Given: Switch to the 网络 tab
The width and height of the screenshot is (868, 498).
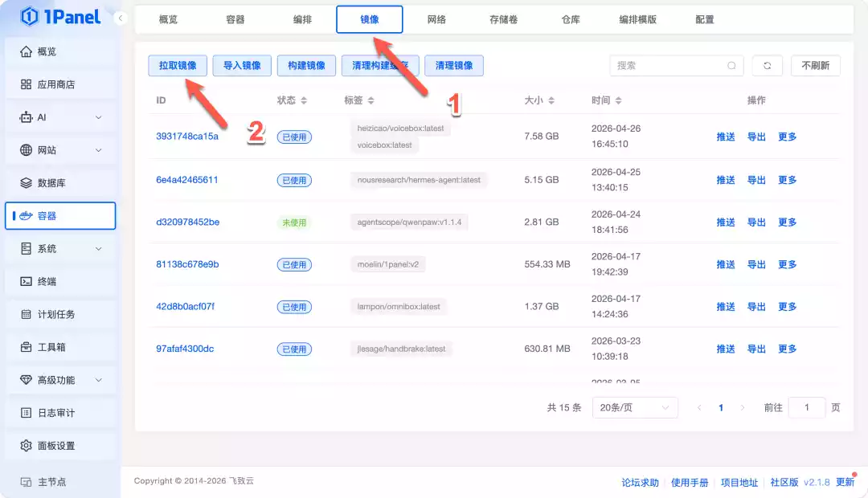Looking at the screenshot, I should (x=436, y=19).
